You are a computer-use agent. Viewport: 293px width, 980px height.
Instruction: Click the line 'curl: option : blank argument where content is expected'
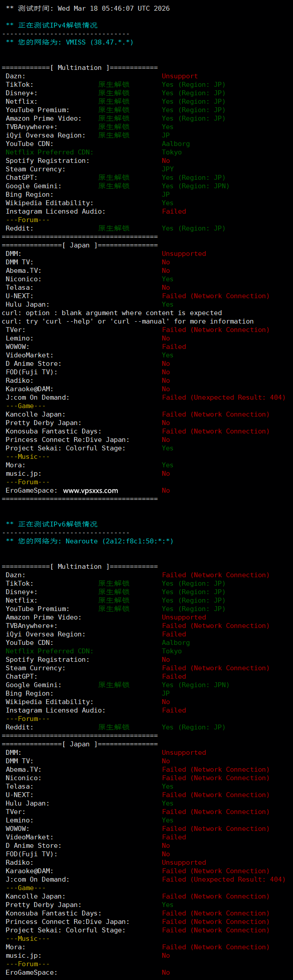pos(112,313)
